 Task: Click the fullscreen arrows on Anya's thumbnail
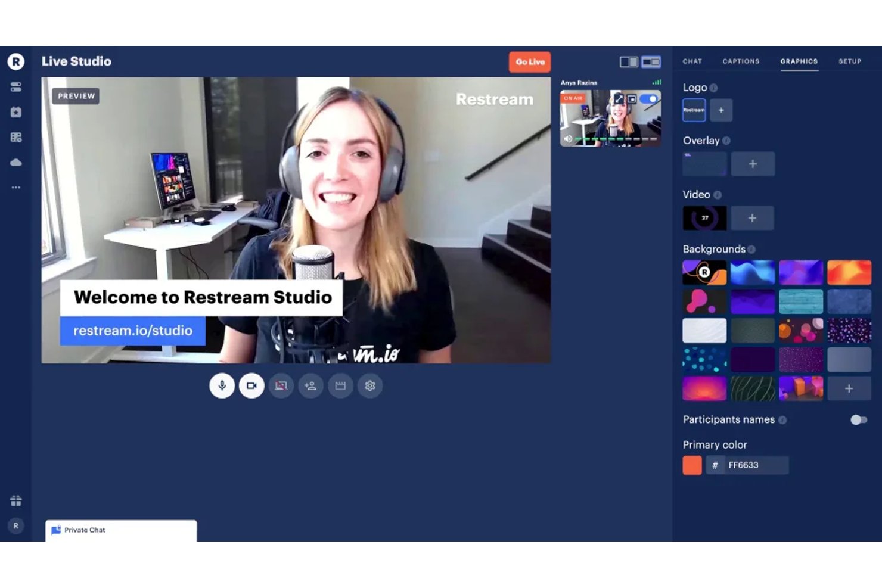(619, 99)
